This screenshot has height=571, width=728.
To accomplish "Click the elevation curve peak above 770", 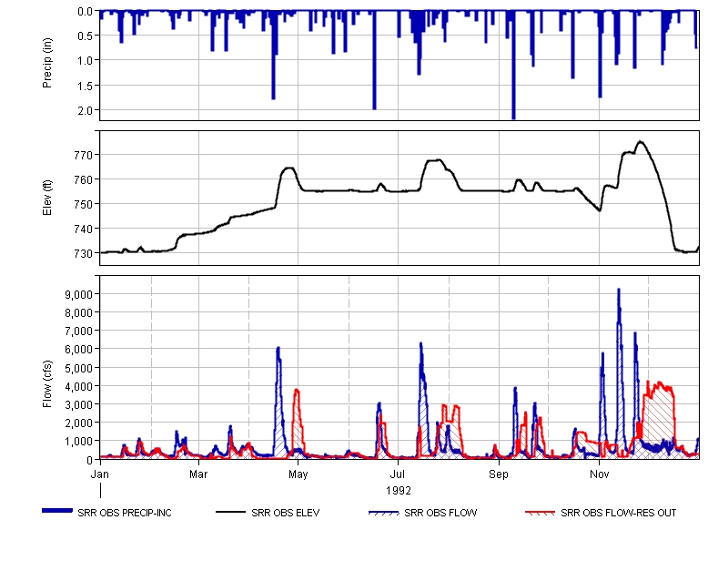I will point(641,142).
